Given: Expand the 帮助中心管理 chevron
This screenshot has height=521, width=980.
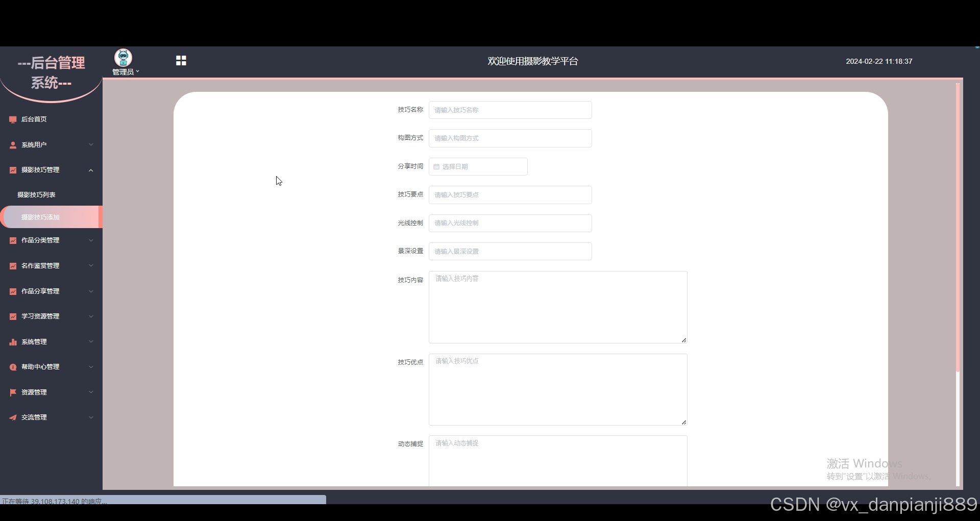Looking at the screenshot, I should pyautogui.click(x=91, y=367).
